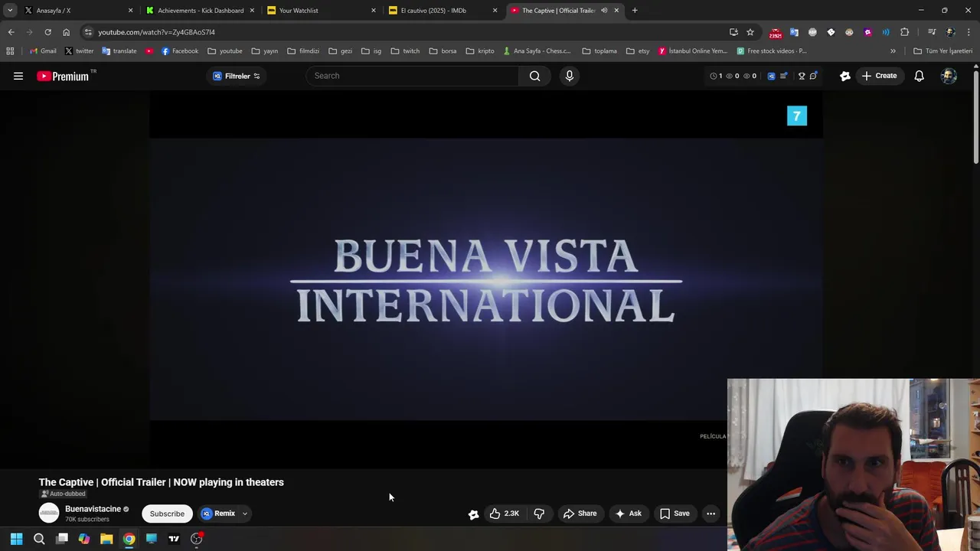Click the Buena Vista International video player
This screenshot has width=980, height=551.
(x=486, y=279)
